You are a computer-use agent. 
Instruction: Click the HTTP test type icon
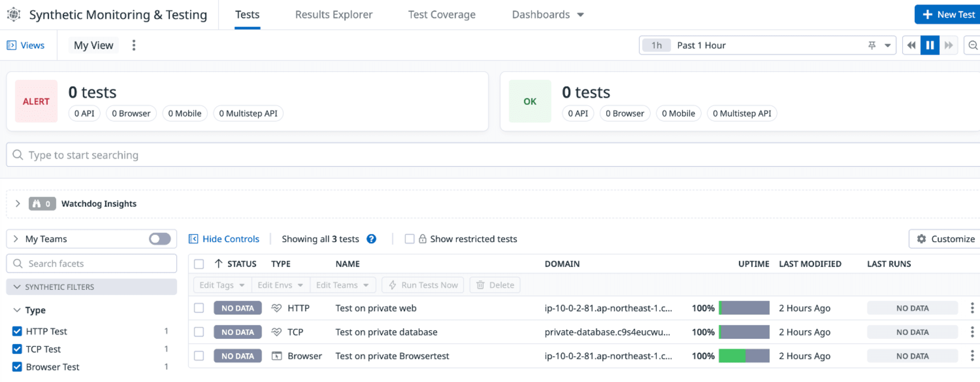coord(276,308)
